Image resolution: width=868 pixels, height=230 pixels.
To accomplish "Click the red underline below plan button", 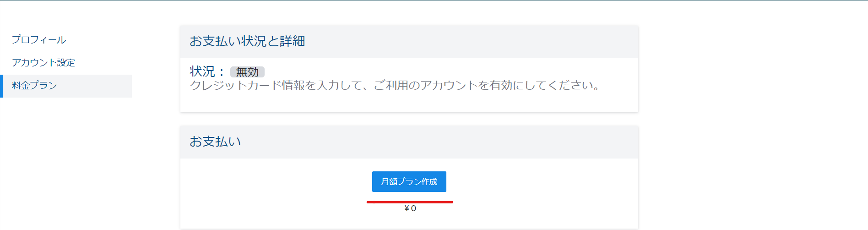I will [410, 202].
